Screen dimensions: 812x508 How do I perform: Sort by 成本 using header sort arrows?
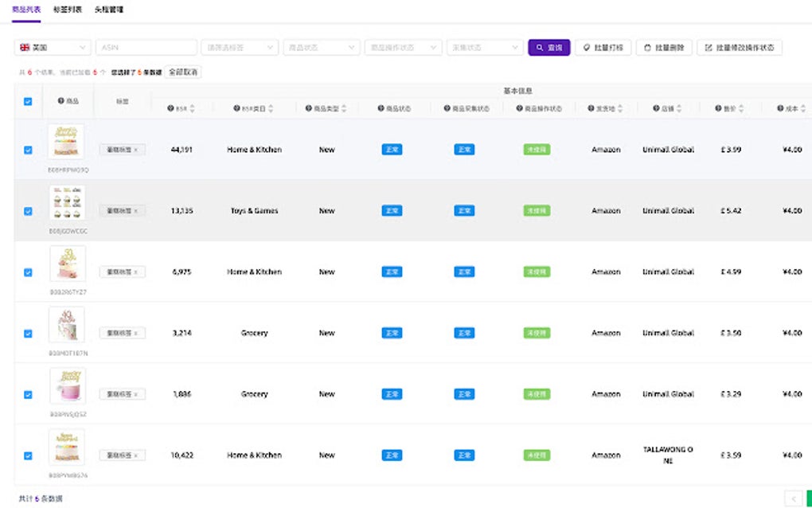point(802,108)
